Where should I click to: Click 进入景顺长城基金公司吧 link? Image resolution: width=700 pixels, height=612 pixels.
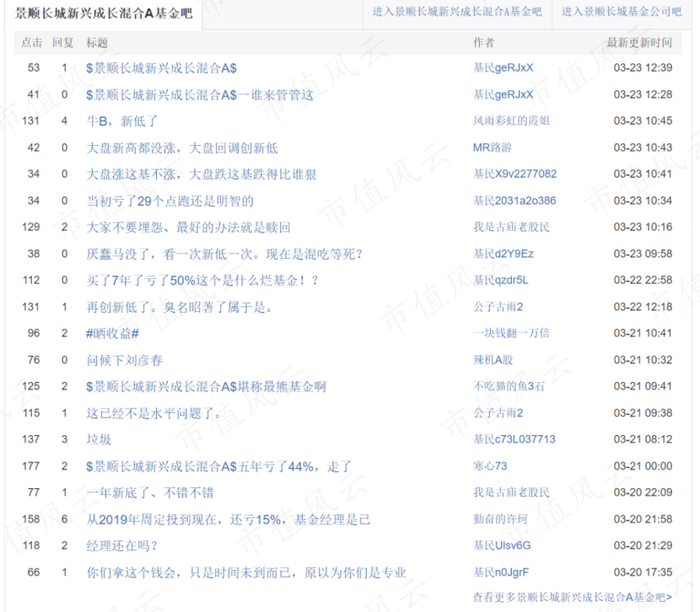point(622,12)
